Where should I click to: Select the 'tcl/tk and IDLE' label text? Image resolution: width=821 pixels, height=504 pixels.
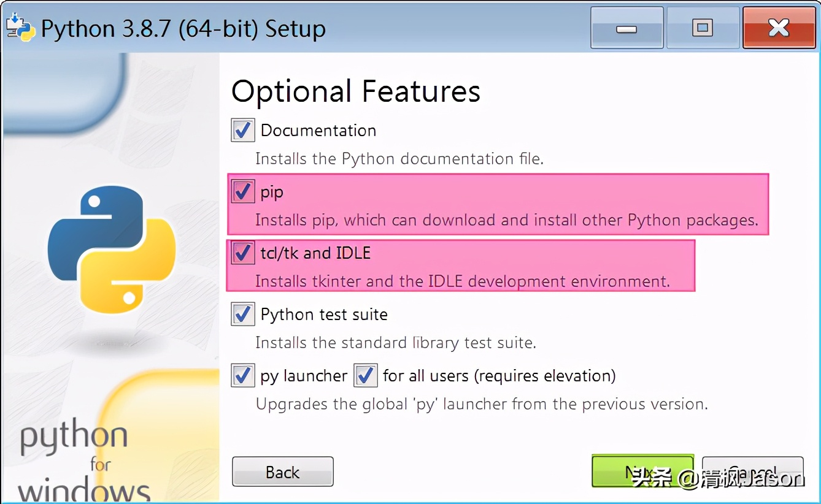[315, 252]
